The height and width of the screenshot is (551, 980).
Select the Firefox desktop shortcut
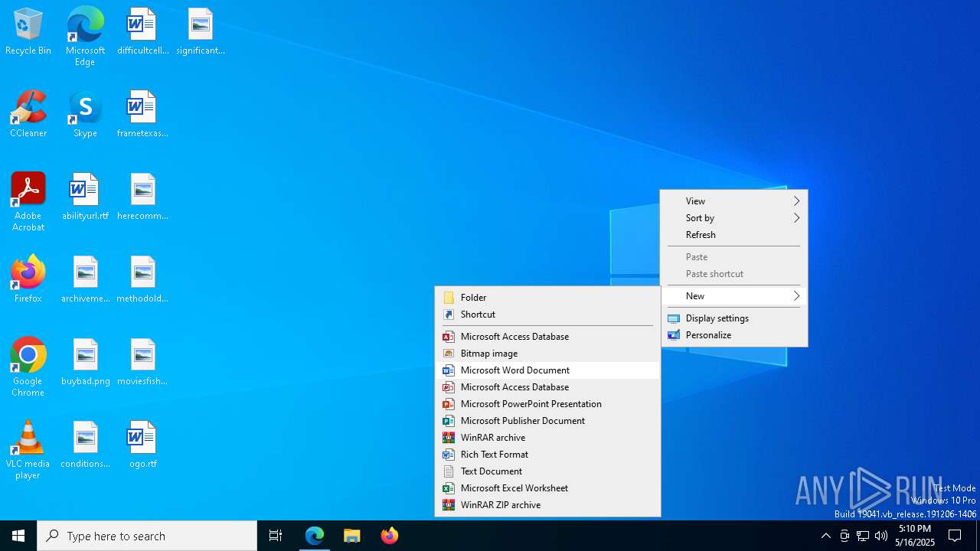28,280
